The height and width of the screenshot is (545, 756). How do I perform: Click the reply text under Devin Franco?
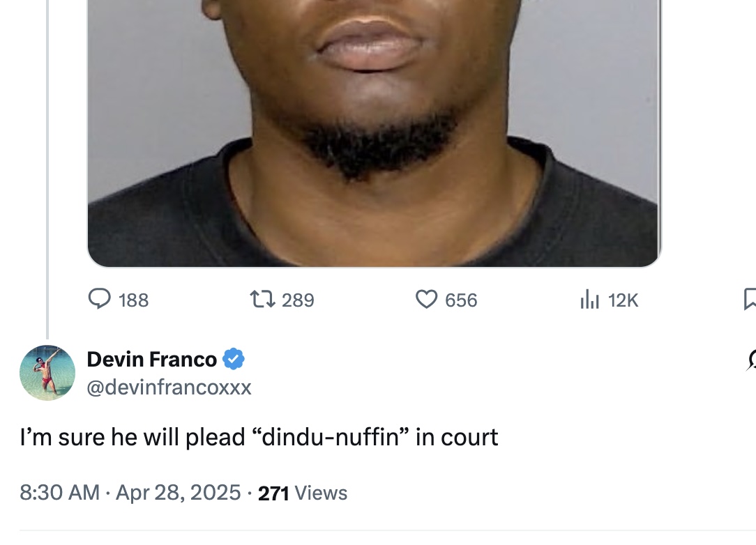pyautogui.click(x=259, y=437)
